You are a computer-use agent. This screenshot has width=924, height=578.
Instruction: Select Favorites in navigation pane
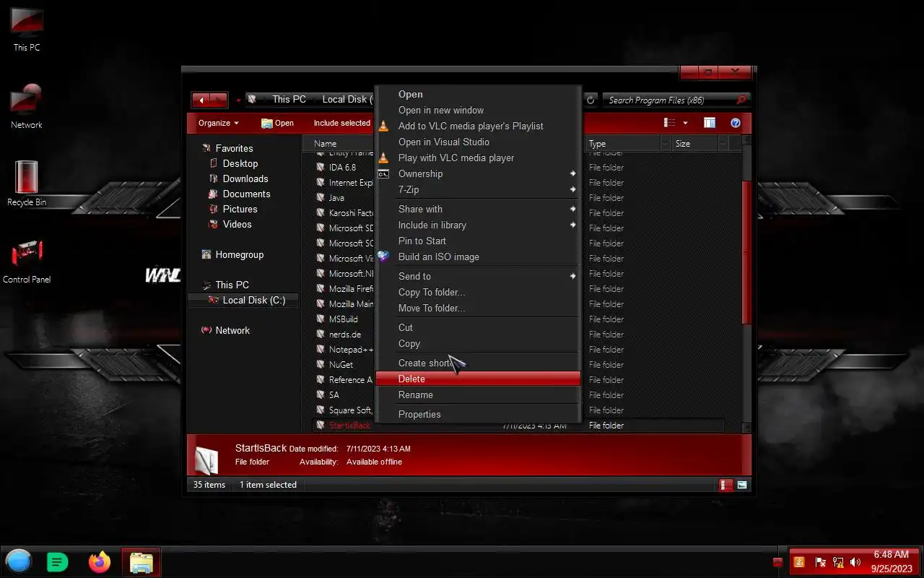pyautogui.click(x=234, y=148)
